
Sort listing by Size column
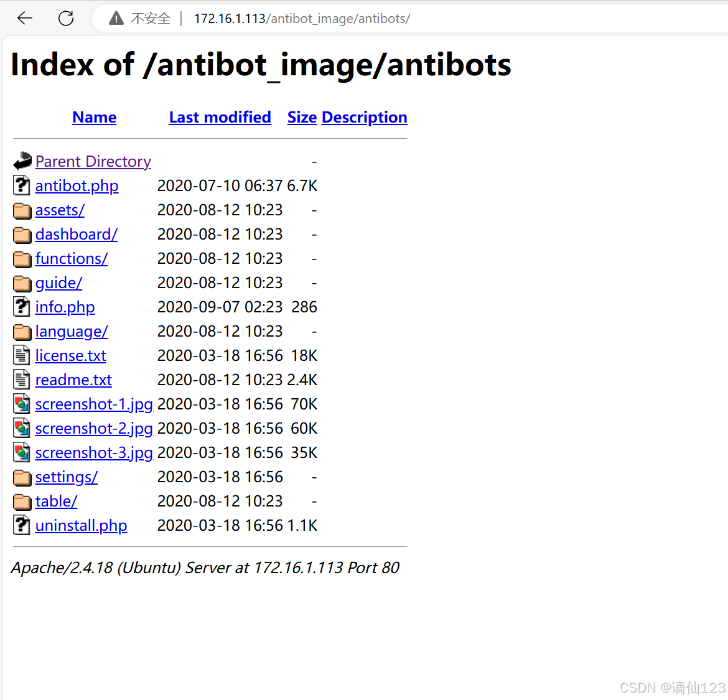pyautogui.click(x=302, y=118)
